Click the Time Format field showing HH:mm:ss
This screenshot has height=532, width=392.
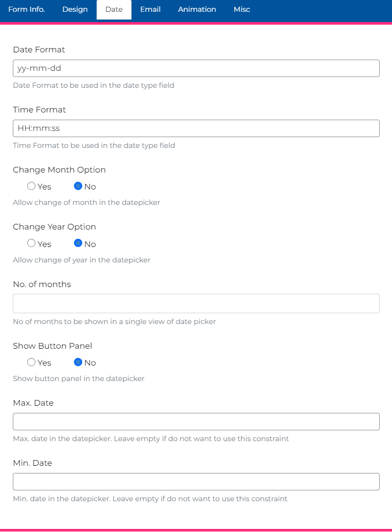coord(196,128)
